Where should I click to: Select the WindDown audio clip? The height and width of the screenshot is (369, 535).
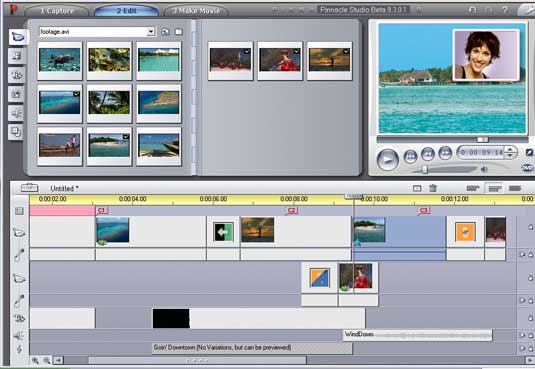418,335
